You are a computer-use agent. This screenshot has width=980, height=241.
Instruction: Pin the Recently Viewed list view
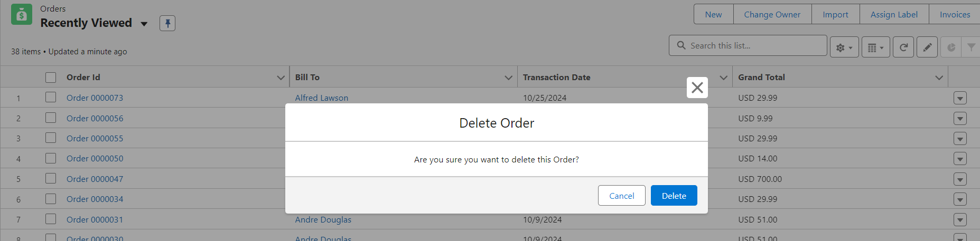[x=167, y=23]
